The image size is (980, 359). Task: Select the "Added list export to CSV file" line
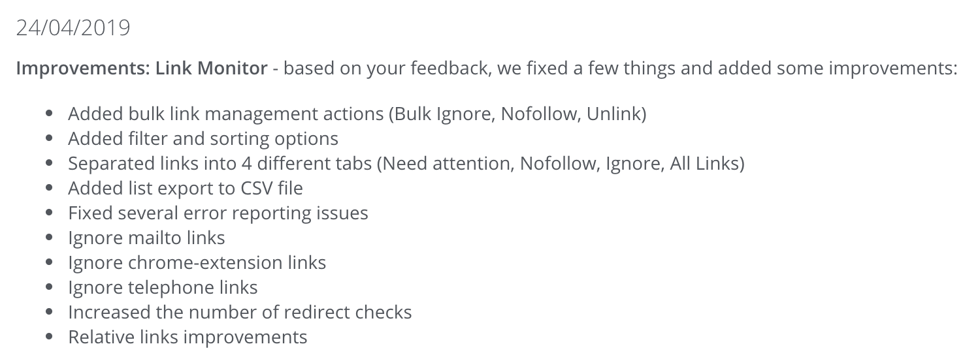click(x=186, y=189)
